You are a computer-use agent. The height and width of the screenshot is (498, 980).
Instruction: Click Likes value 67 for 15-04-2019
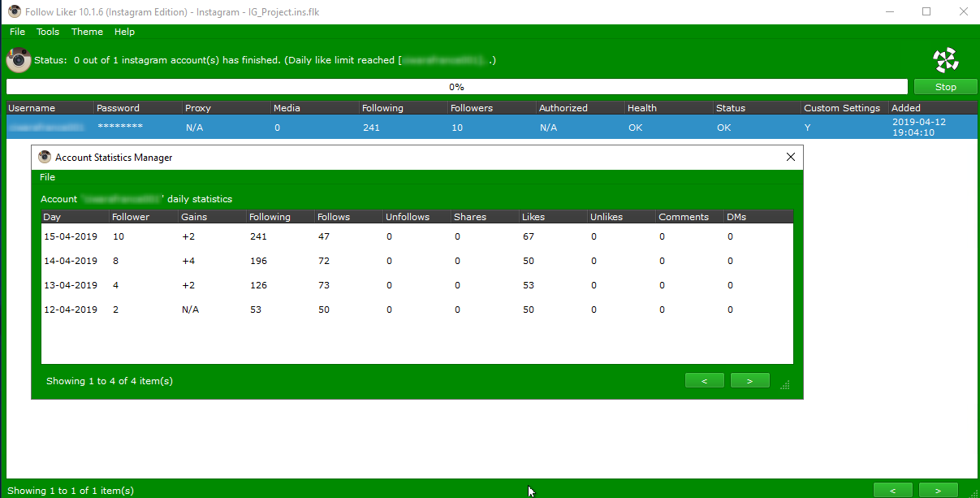pos(529,236)
